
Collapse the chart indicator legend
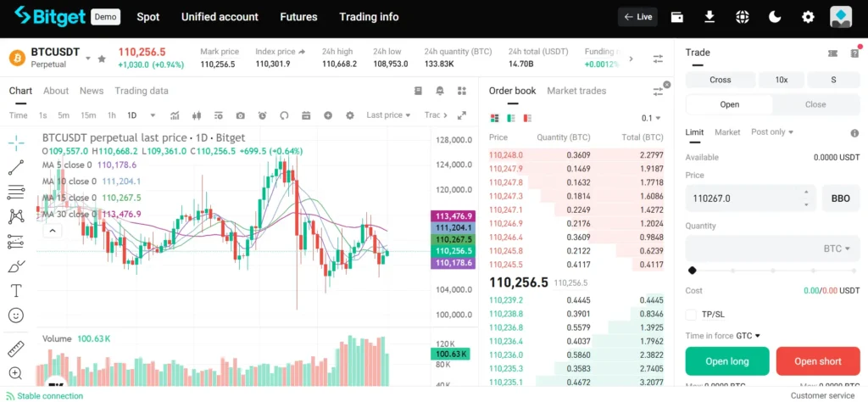pos(52,231)
